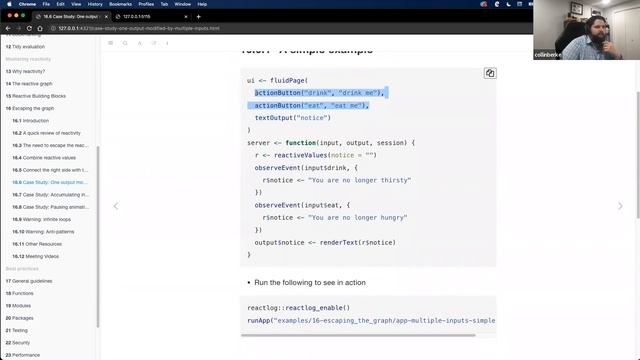Close the 127.0.0.1 tab

(186, 17)
